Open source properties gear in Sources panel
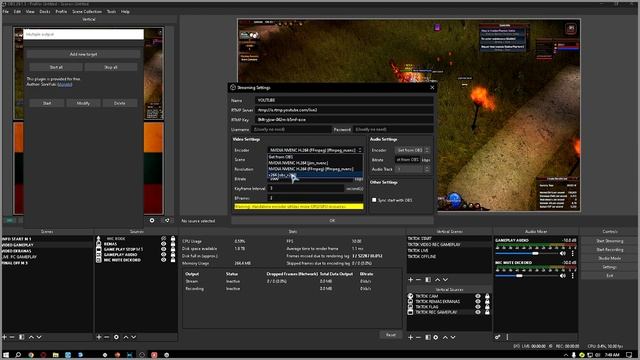 [x=116, y=337]
